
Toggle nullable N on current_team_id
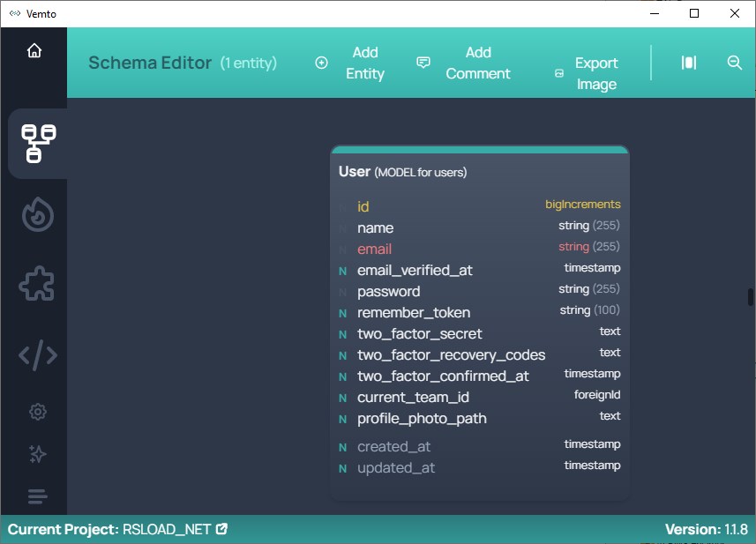[343, 399]
